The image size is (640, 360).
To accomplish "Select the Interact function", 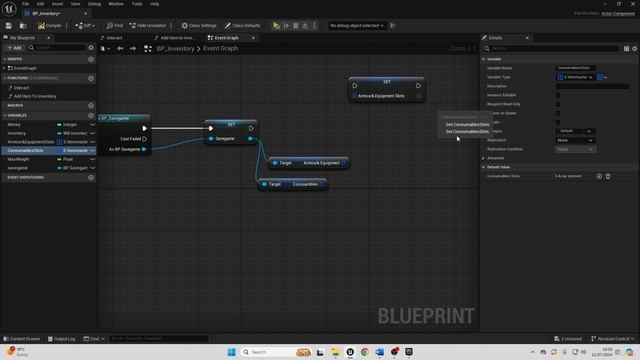I will [21, 88].
